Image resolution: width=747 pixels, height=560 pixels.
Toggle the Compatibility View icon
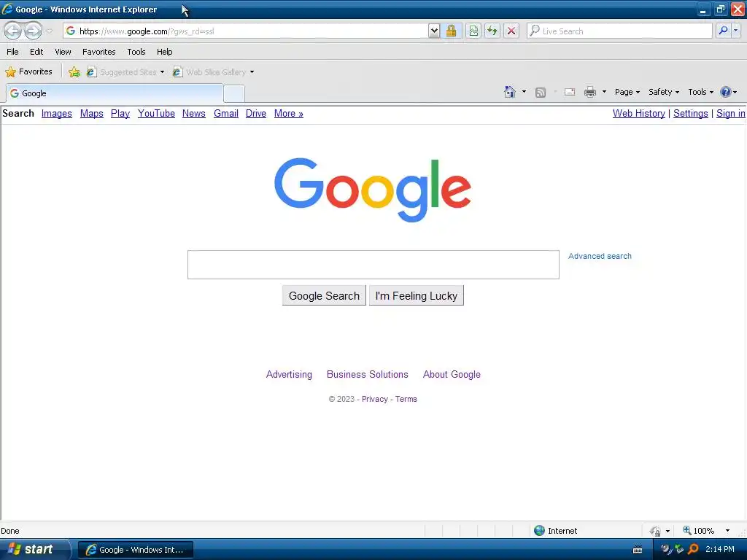473,31
